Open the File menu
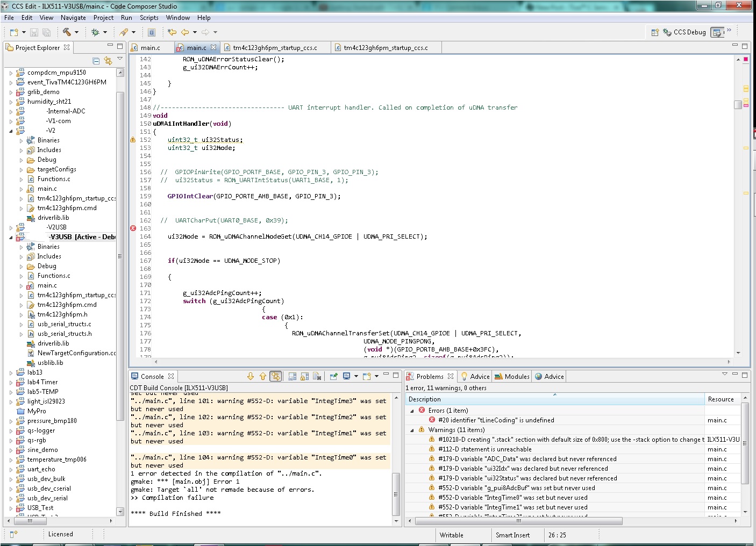The height and width of the screenshot is (546, 756). pos(9,18)
